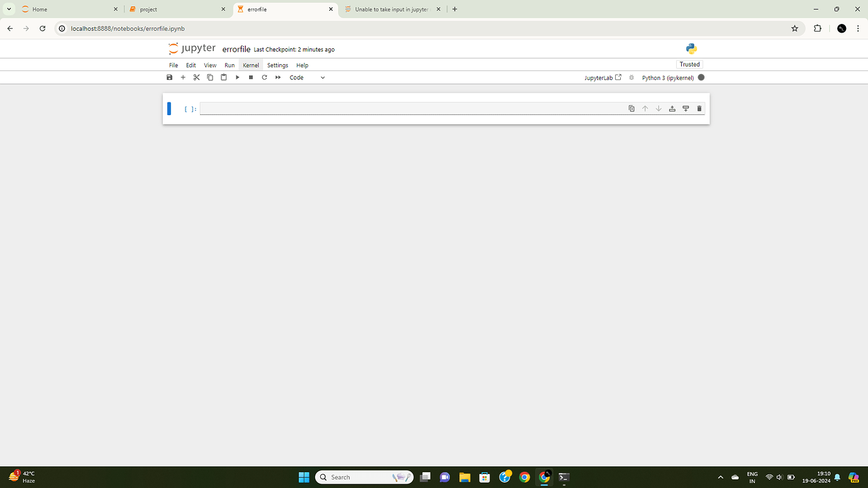Click the cell execution prompt [ ]:
The image size is (868, 488).
point(191,109)
